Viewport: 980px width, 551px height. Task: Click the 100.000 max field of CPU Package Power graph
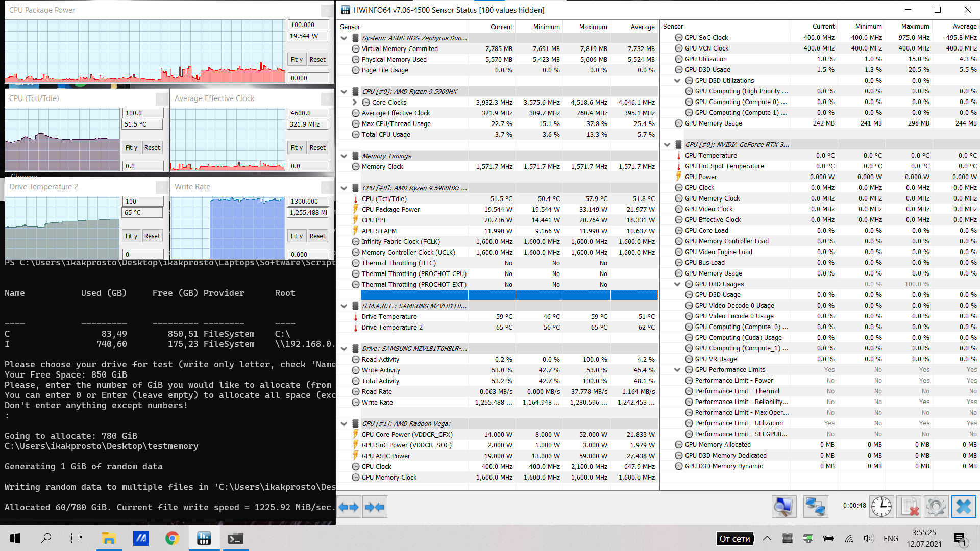308,25
